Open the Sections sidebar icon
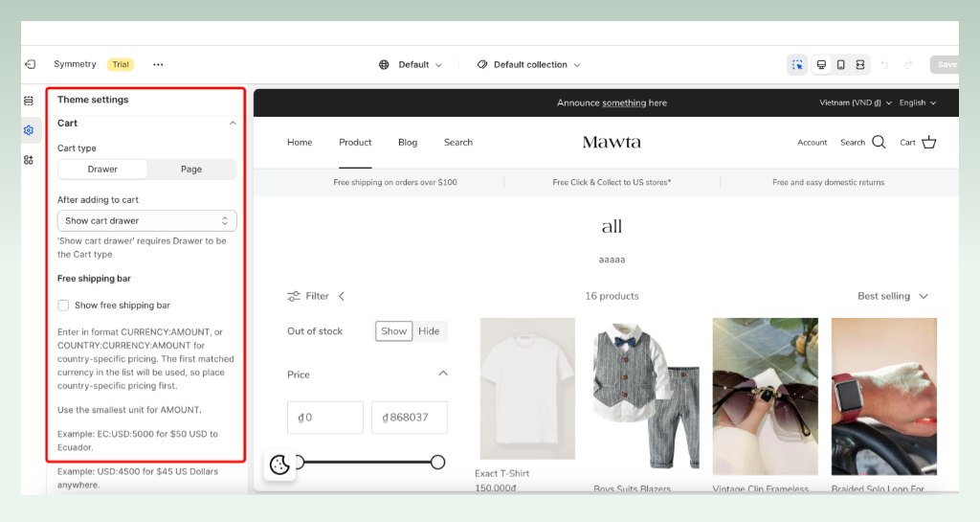 point(29,101)
